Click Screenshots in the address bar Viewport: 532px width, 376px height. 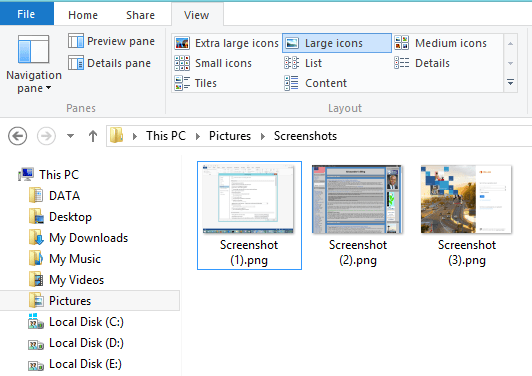(305, 136)
